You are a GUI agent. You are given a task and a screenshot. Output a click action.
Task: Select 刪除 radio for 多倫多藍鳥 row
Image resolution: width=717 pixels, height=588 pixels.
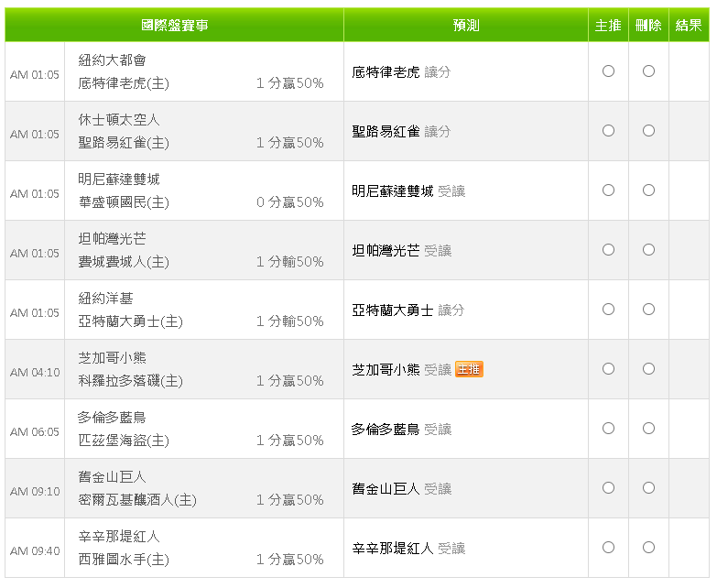(x=648, y=429)
